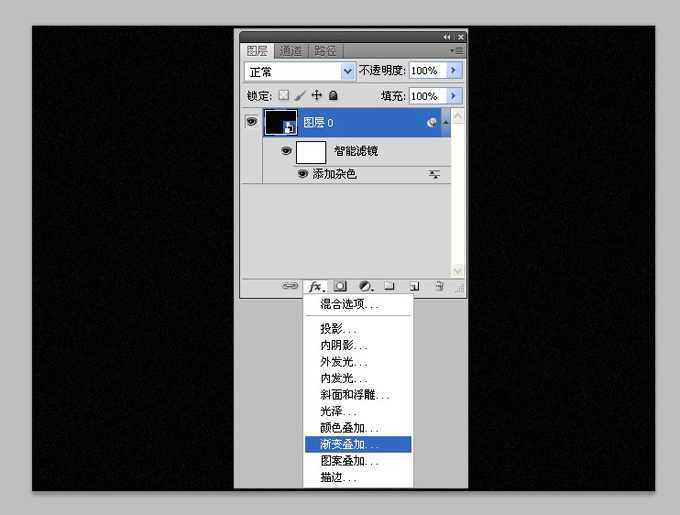The image size is (680, 515).
Task: Lock all padlock icon
Action: coord(333,95)
